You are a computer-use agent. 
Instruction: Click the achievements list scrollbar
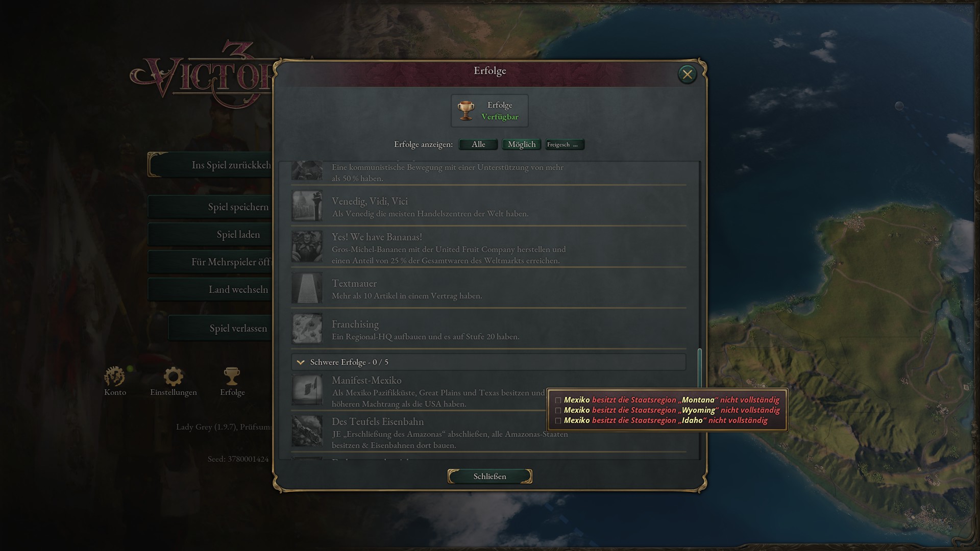click(700, 368)
